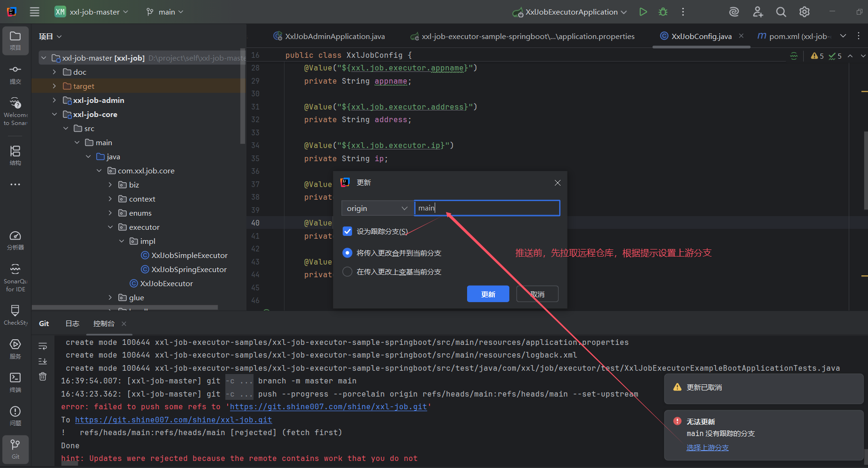Open the Structure tool window icon
868x468 pixels.
pos(15,155)
